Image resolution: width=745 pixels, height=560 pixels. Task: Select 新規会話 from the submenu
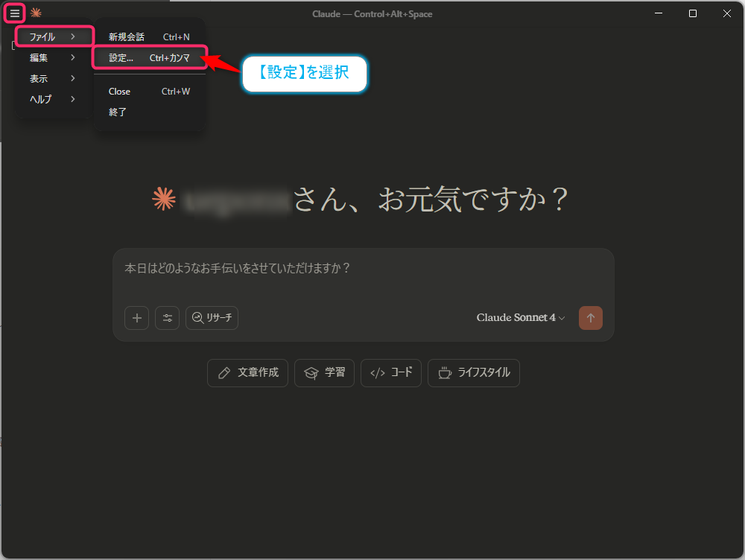149,36
